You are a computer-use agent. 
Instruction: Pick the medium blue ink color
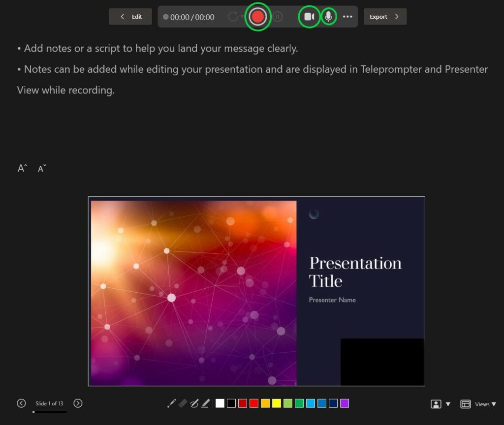pos(322,403)
